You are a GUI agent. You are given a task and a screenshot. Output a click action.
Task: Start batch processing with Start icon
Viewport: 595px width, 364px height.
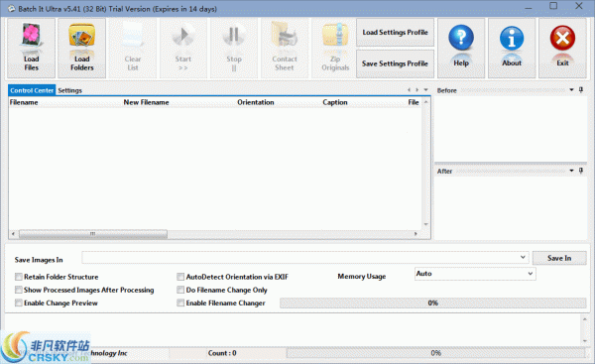point(183,48)
